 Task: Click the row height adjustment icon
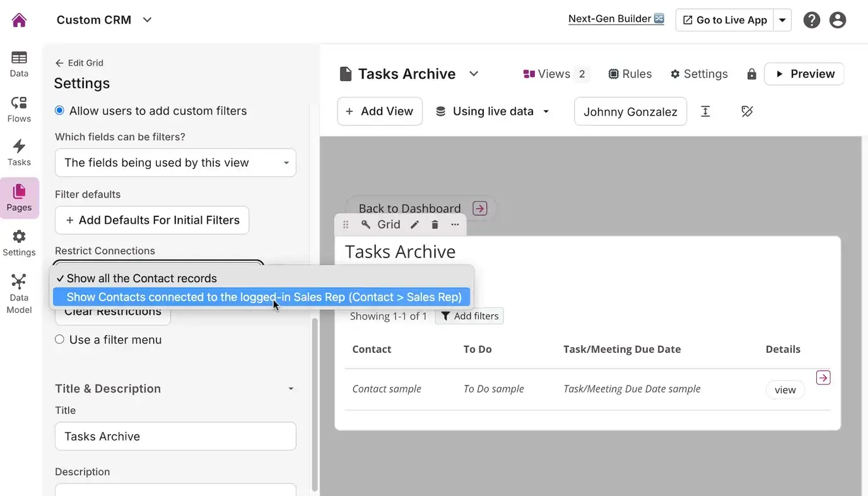[705, 112]
